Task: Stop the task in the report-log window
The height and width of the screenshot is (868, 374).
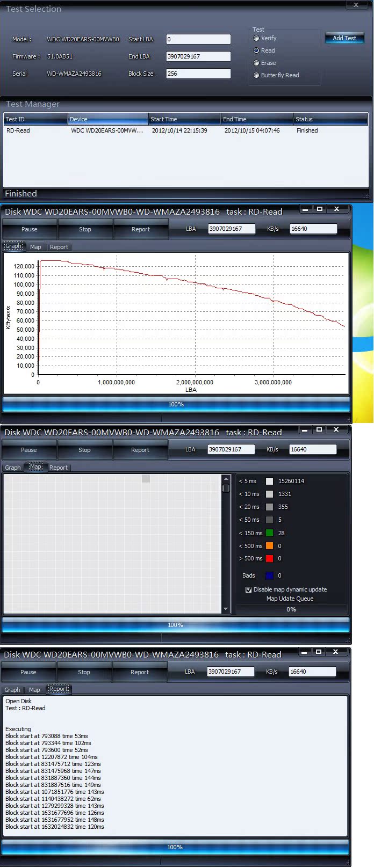Action: click(84, 672)
